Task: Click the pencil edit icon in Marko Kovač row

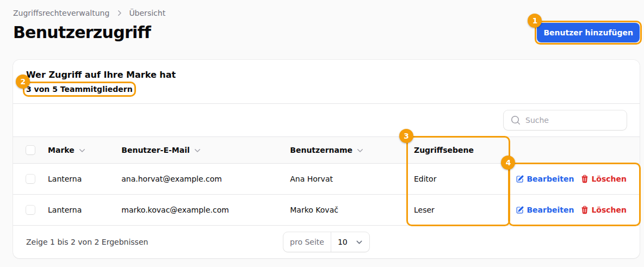Action: (x=520, y=210)
